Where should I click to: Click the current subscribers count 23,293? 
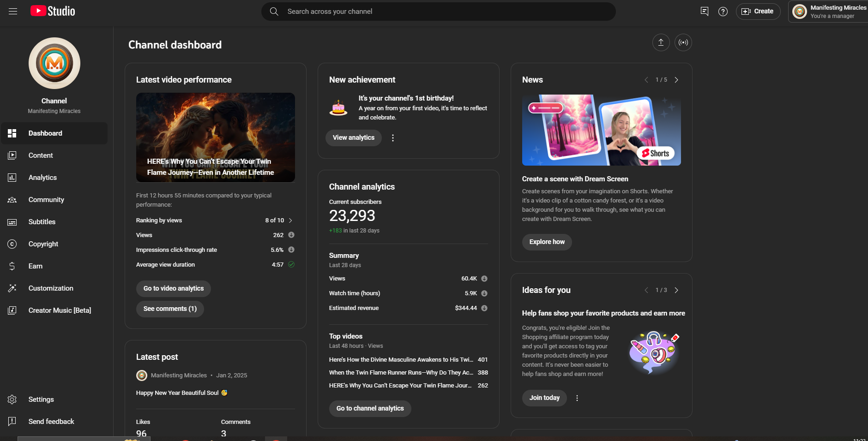click(x=352, y=216)
